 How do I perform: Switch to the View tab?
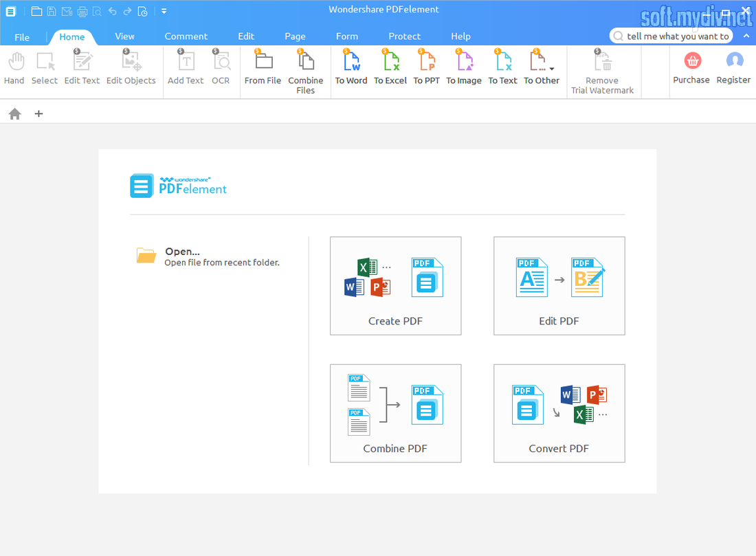[x=125, y=36]
